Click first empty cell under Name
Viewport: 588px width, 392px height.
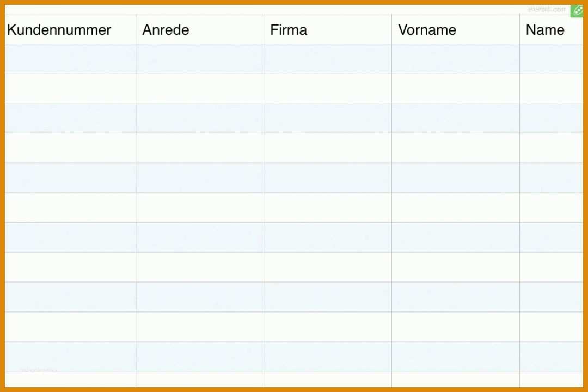click(551, 59)
